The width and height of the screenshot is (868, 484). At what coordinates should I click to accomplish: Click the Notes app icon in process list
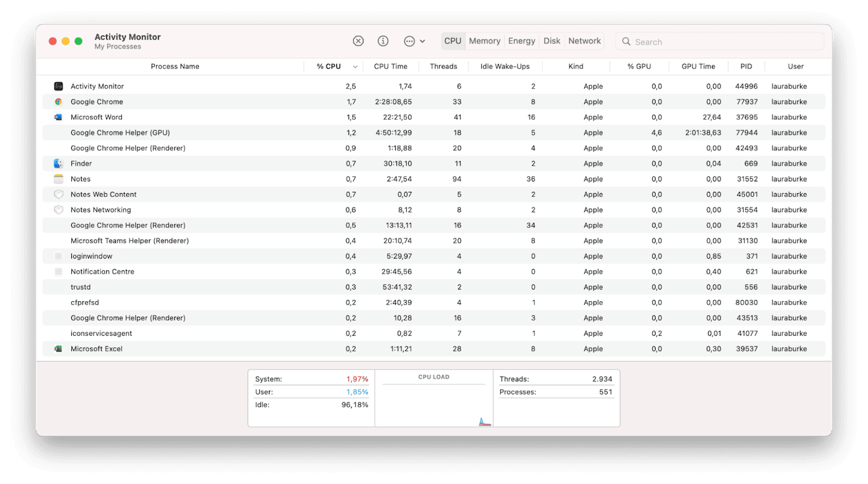(x=58, y=179)
